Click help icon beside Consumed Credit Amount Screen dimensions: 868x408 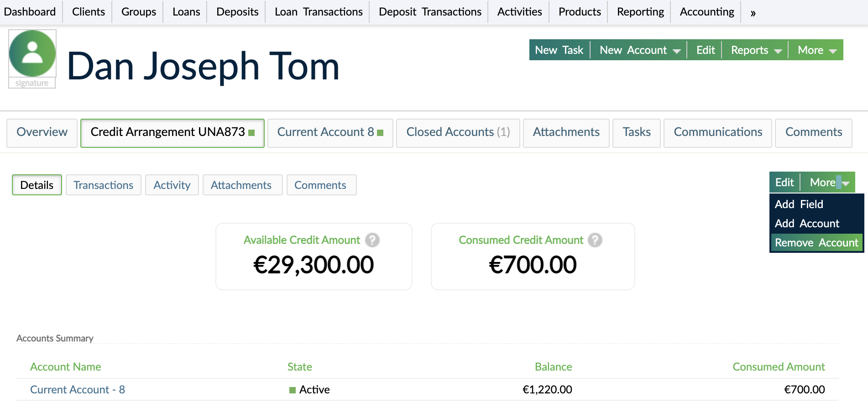(595, 240)
